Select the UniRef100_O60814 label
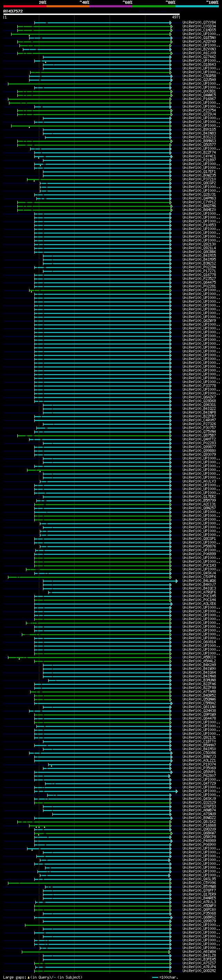 (199, 642)
